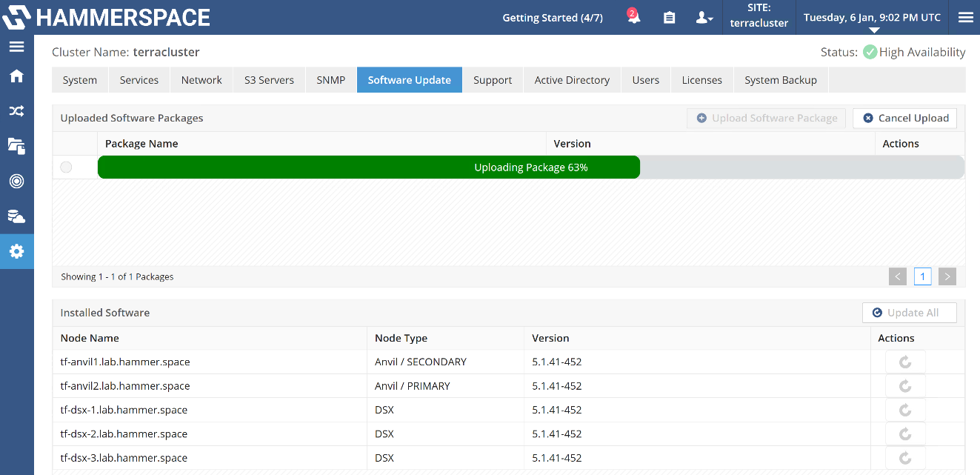Image resolution: width=980 pixels, height=475 pixels.
Task: Switch to the S3 Servers tab
Action: tap(269, 80)
